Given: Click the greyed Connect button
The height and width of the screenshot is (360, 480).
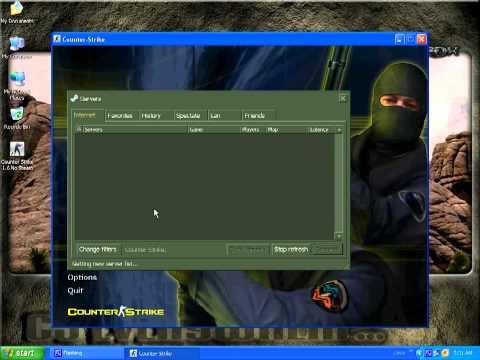Looking at the screenshot, I should (x=327, y=250).
